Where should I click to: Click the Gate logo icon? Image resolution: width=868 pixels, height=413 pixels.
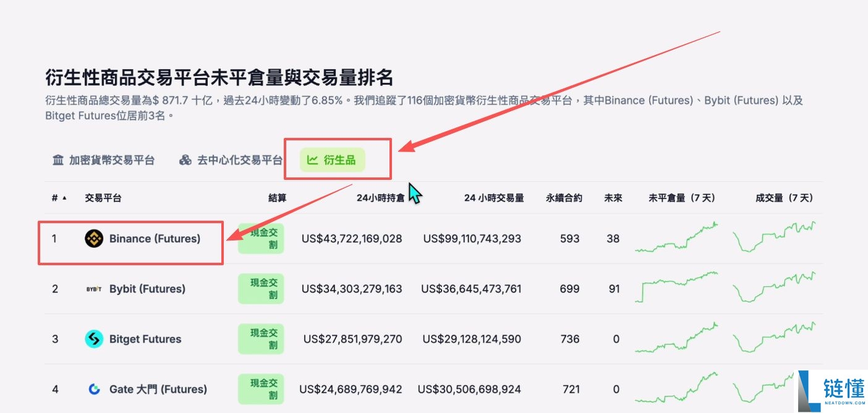pos(94,389)
